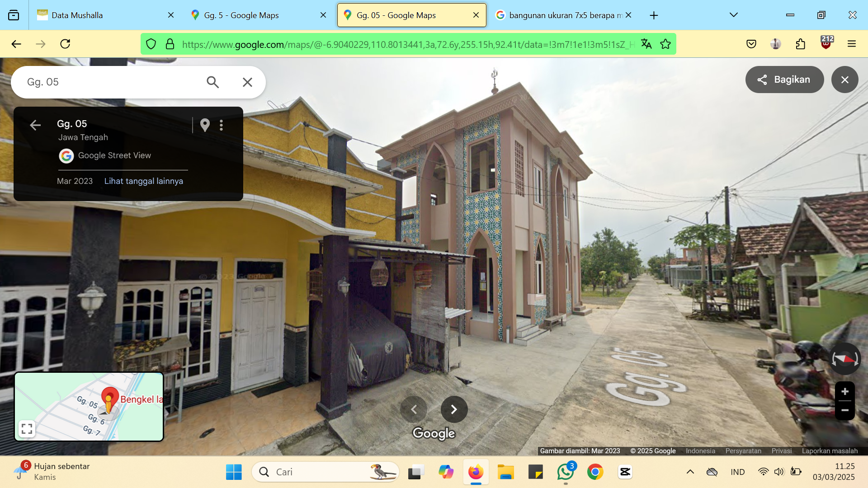Viewport: 868px width, 488px height.
Task: Click the Bagikan share button
Action: 784,80
